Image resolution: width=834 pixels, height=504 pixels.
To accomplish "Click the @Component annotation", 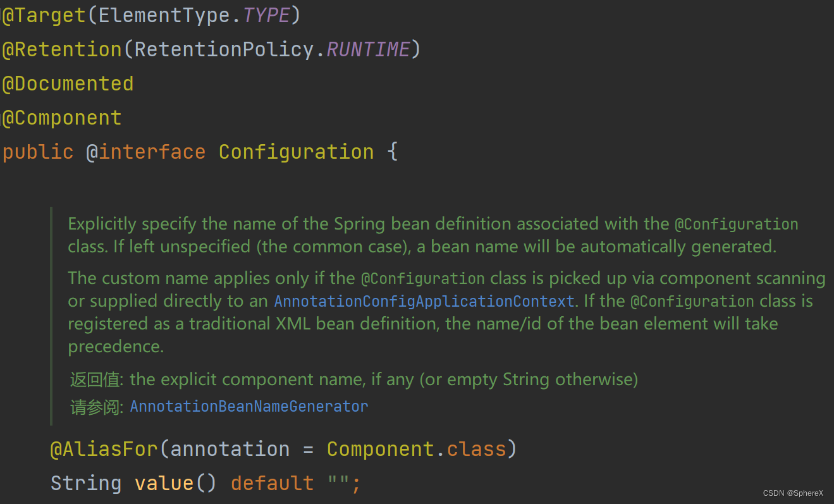I will [x=61, y=117].
